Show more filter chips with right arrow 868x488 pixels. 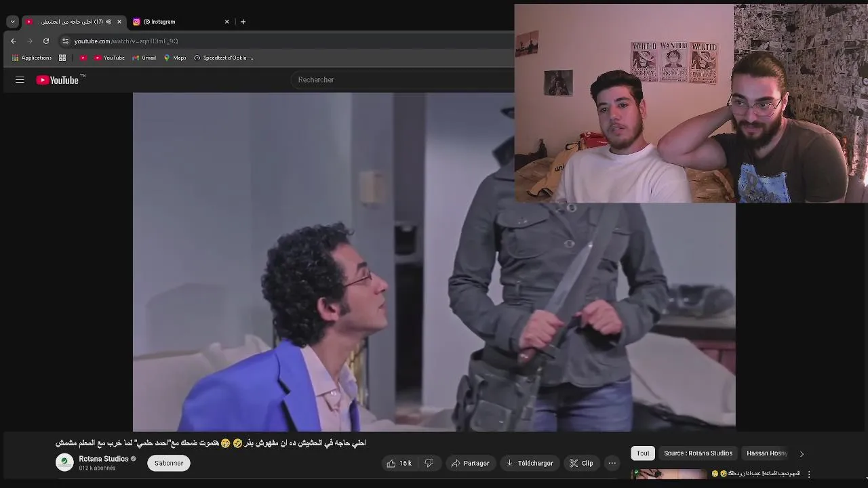coord(802,454)
